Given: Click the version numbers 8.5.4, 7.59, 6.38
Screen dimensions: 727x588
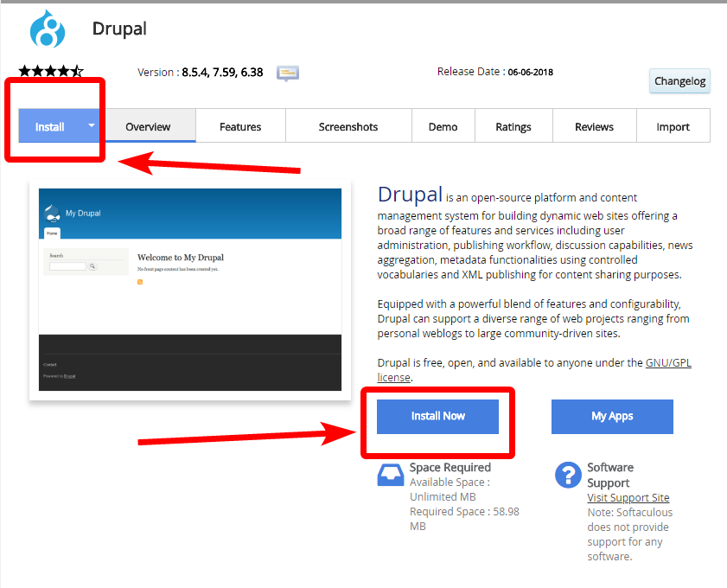Looking at the screenshot, I should [x=222, y=73].
